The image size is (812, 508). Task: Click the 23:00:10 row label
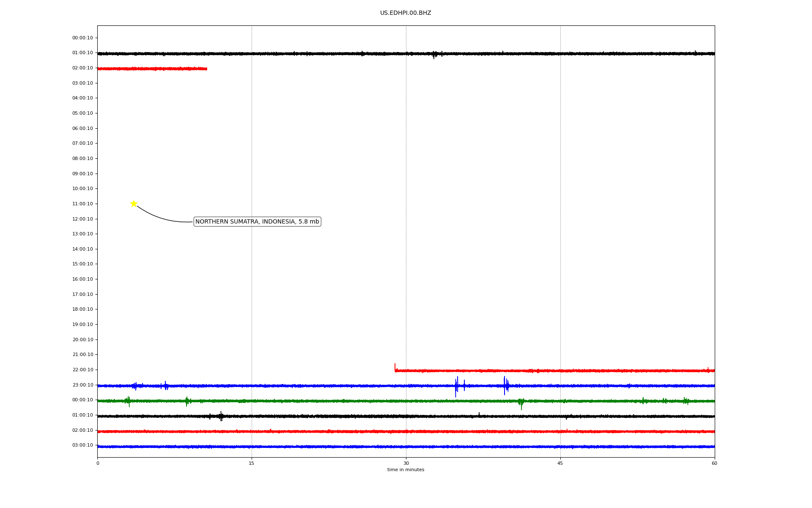82,385
